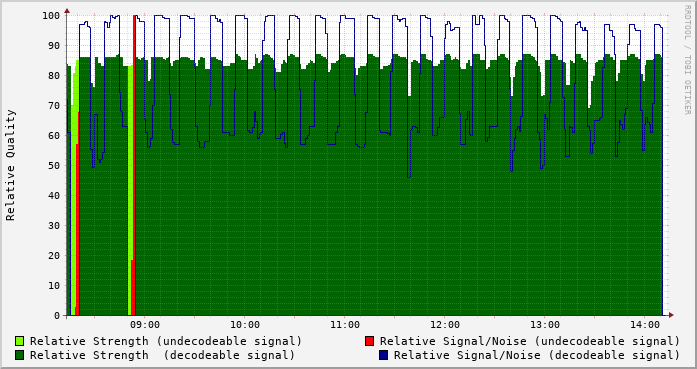The image size is (697, 369).
Task: Click the red arrow at x-axis end
Action: [671, 315]
